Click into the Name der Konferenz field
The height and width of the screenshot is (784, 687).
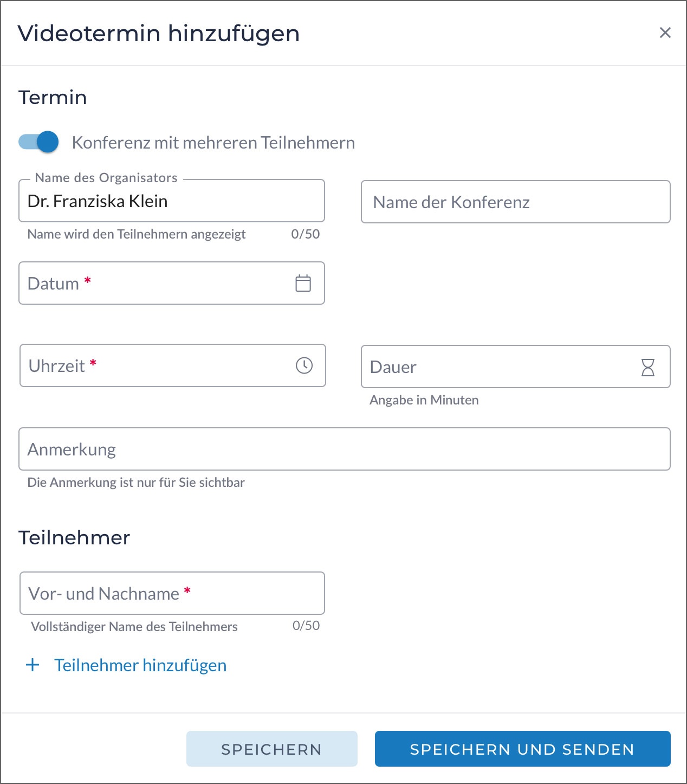click(515, 202)
